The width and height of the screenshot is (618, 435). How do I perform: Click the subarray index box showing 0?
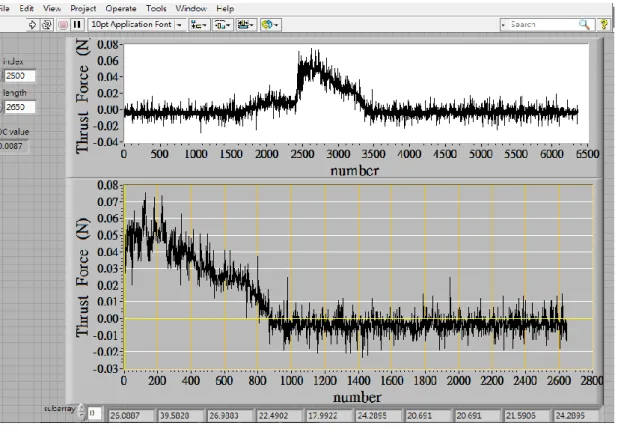(95, 413)
